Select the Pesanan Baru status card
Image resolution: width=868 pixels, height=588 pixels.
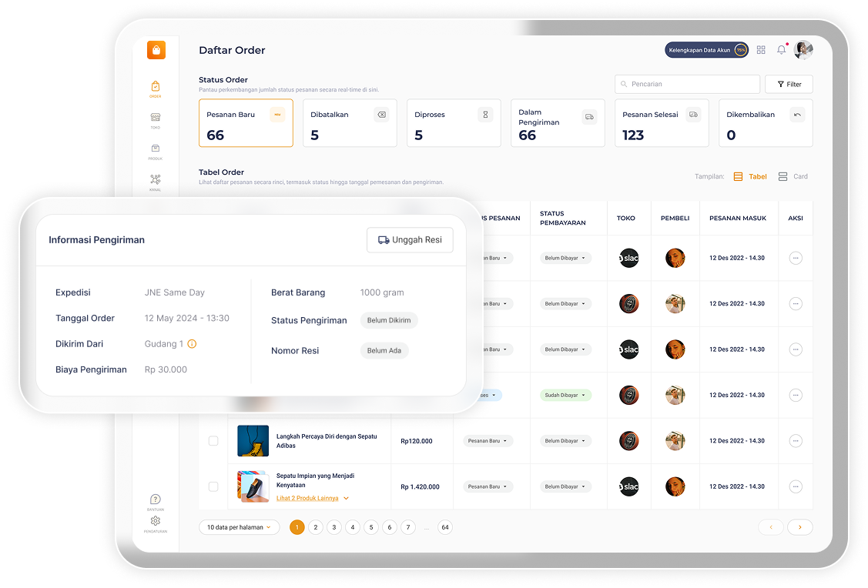246,123
